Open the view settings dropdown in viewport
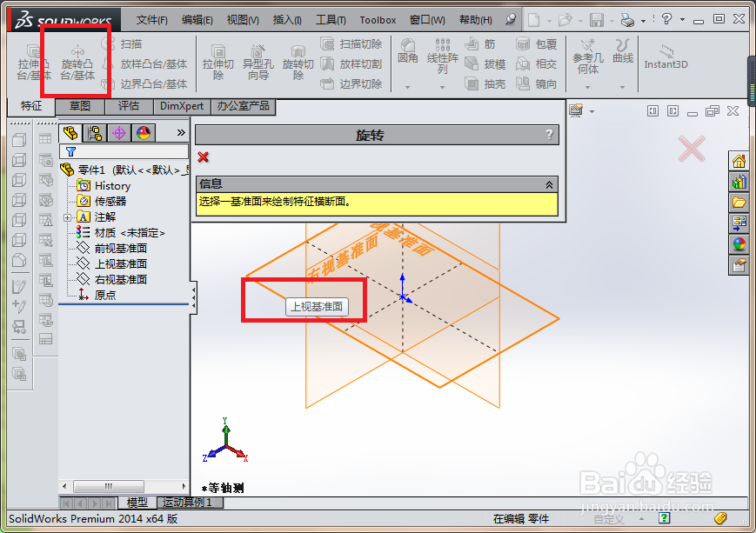Viewport: 756px width, 533px height. [592, 112]
